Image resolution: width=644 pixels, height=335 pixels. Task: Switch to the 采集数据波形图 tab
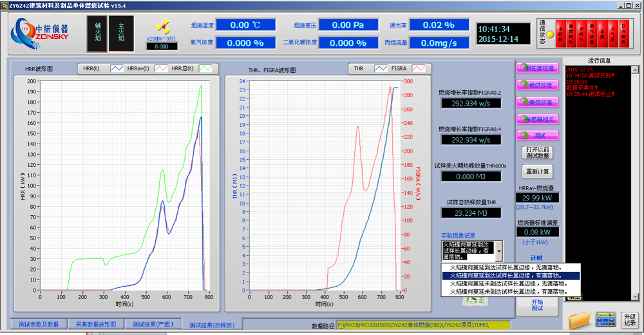point(96,324)
